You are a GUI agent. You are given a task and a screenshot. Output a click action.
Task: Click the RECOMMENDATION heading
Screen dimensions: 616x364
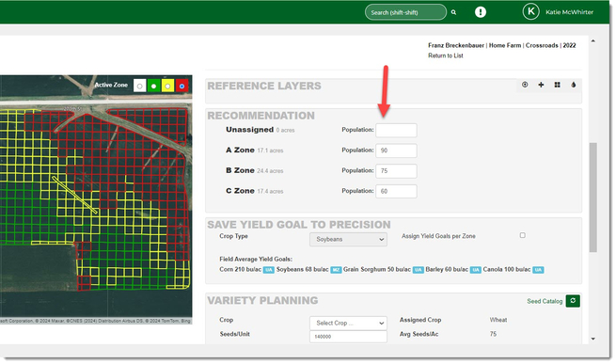pyautogui.click(x=261, y=116)
